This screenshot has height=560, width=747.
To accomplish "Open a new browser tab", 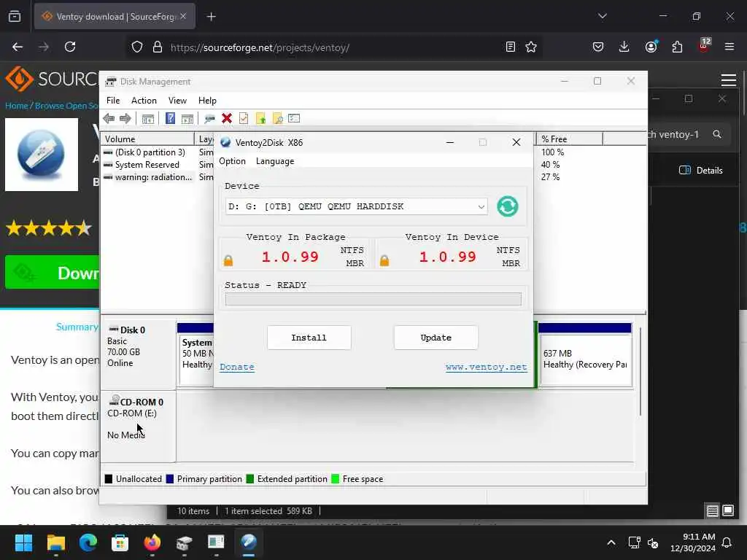I will 211,16.
